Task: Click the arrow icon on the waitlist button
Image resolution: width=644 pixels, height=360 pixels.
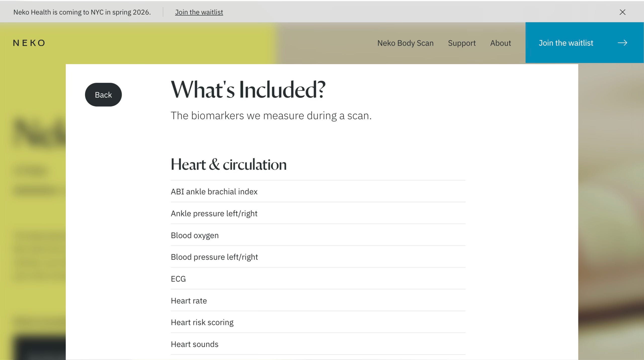Action: [622, 43]
